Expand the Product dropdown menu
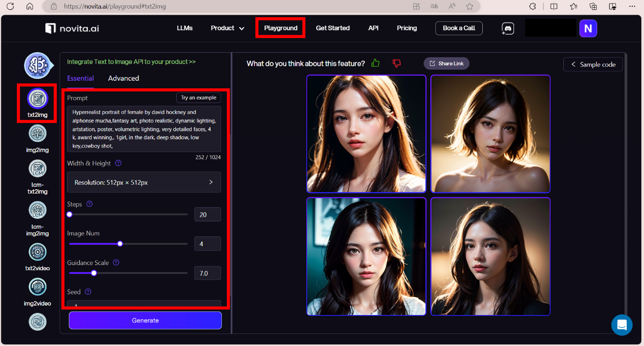The width and height of the screenshot is (644, 346). [227, 28]
